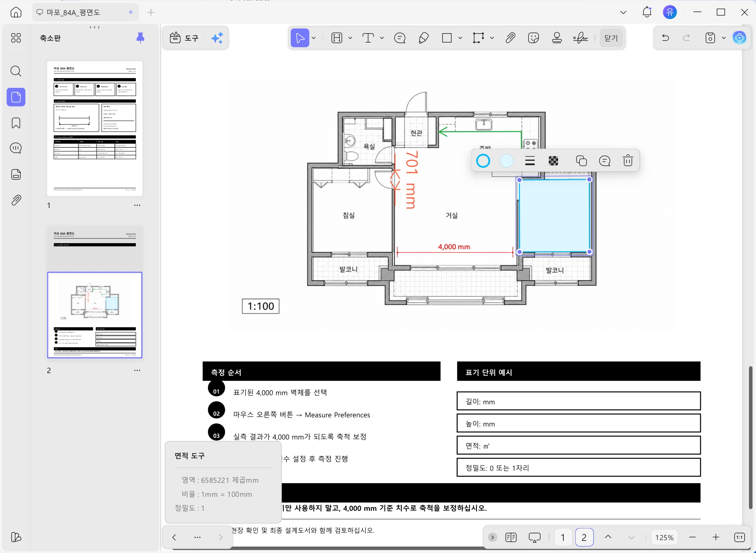This screenshot has width=756, height=553.
Task: Open the sticker tool
Action: pos(534,38)
